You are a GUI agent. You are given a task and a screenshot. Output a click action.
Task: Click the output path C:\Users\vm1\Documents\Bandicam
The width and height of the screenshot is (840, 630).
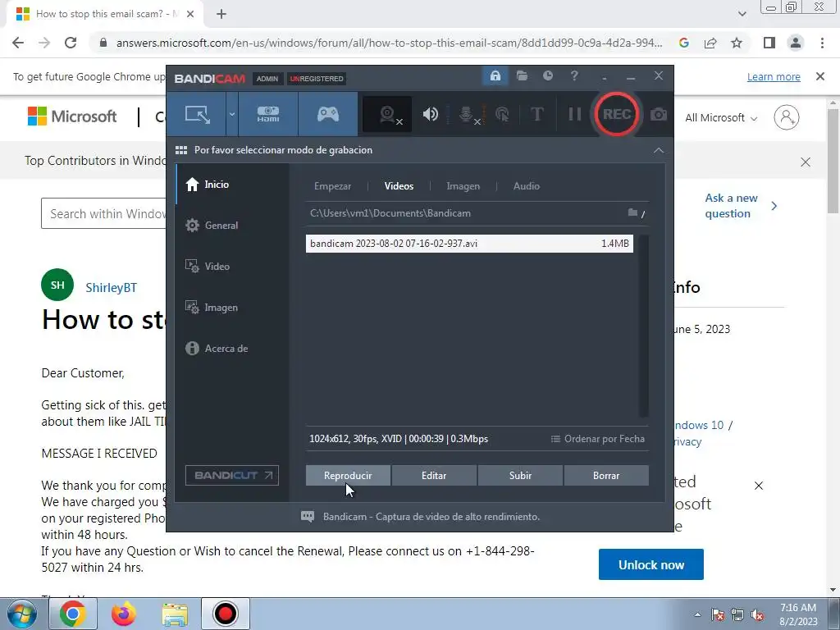coord(390,213)
